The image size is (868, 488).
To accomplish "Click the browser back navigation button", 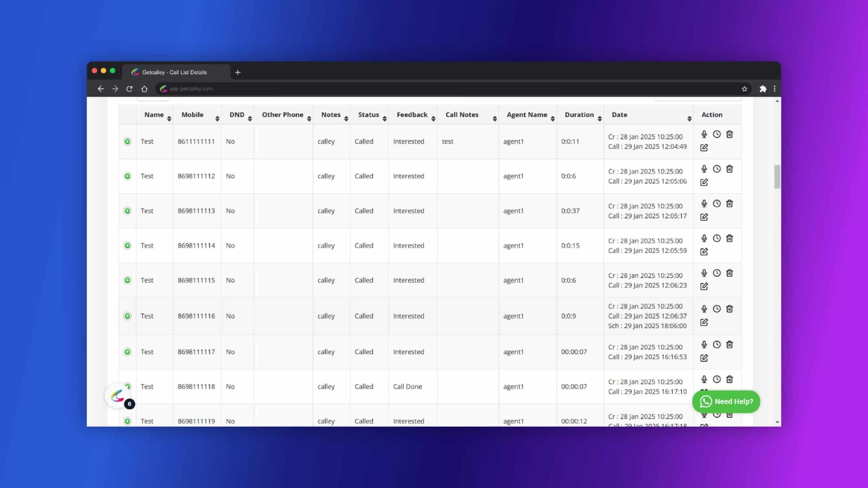I will [100, 89].
